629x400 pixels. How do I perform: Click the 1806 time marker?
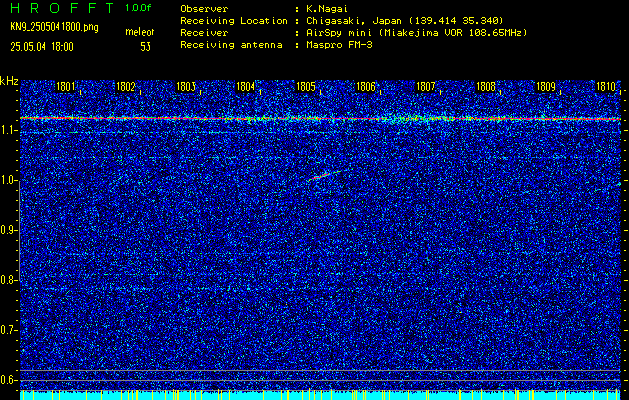366,87
